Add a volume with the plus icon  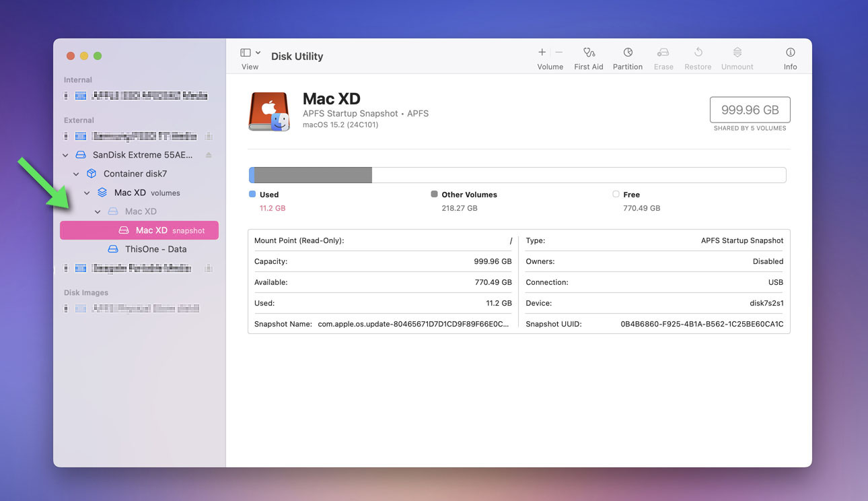pos(542,53)
